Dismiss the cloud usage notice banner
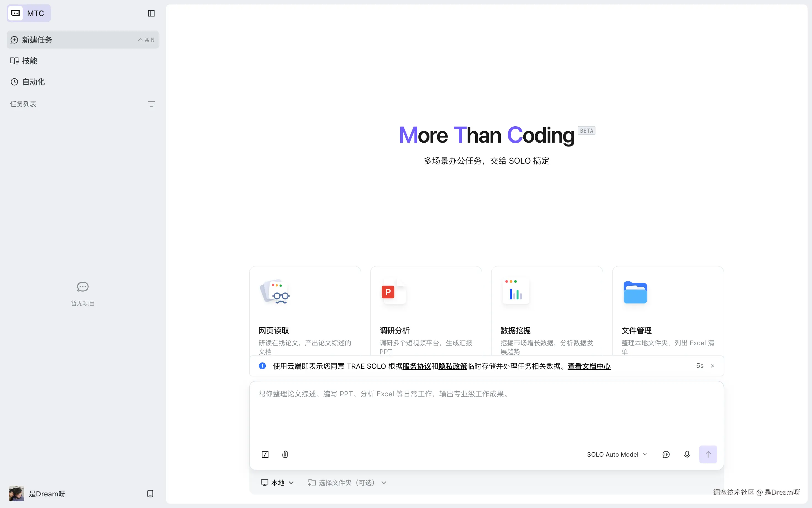 (x=713, y=366)
